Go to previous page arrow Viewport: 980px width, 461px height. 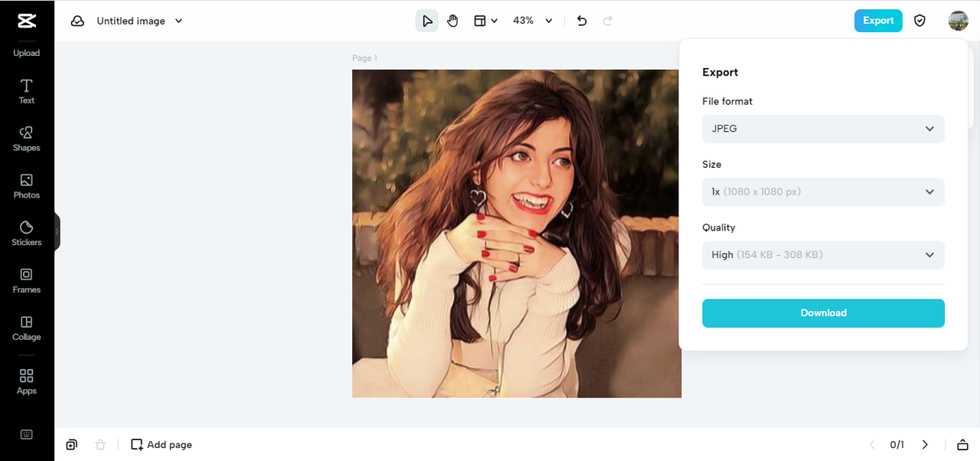(871, 444)
